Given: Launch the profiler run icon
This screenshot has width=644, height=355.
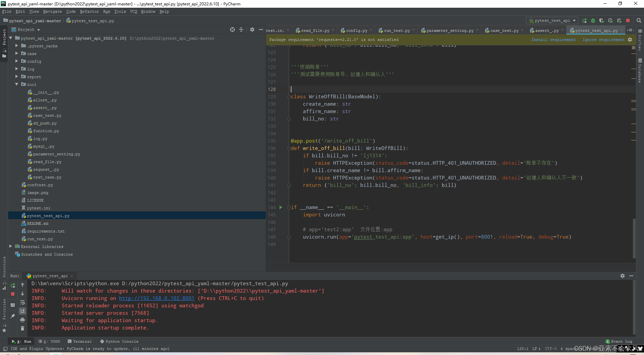Looking at the screenshot, I should 610,21.
